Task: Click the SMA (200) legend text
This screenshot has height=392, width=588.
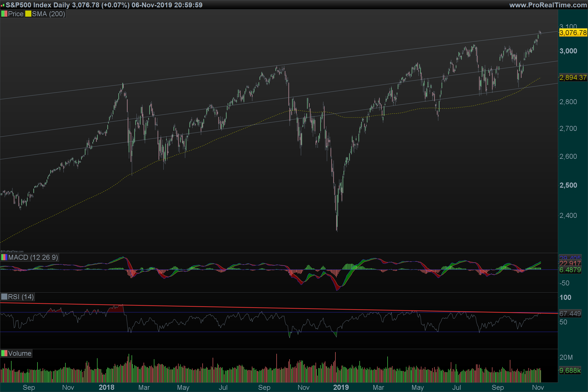Action: click(x=49, y=14)
